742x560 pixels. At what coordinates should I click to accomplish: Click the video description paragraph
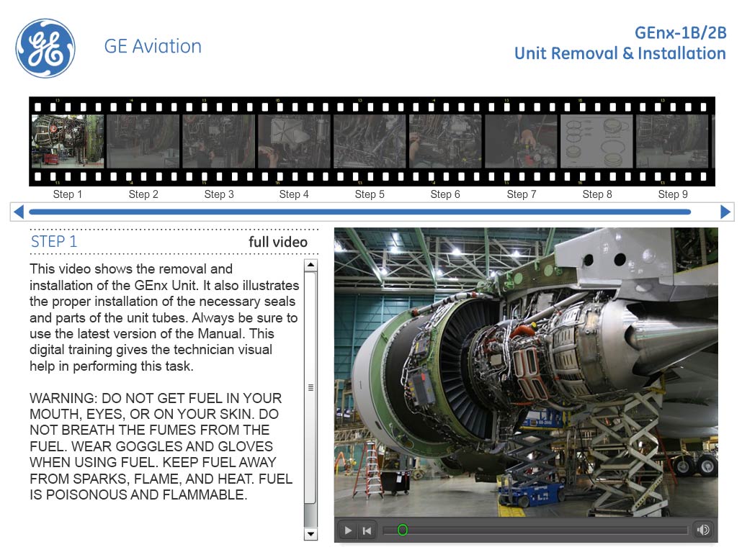[x=164, y=317]
